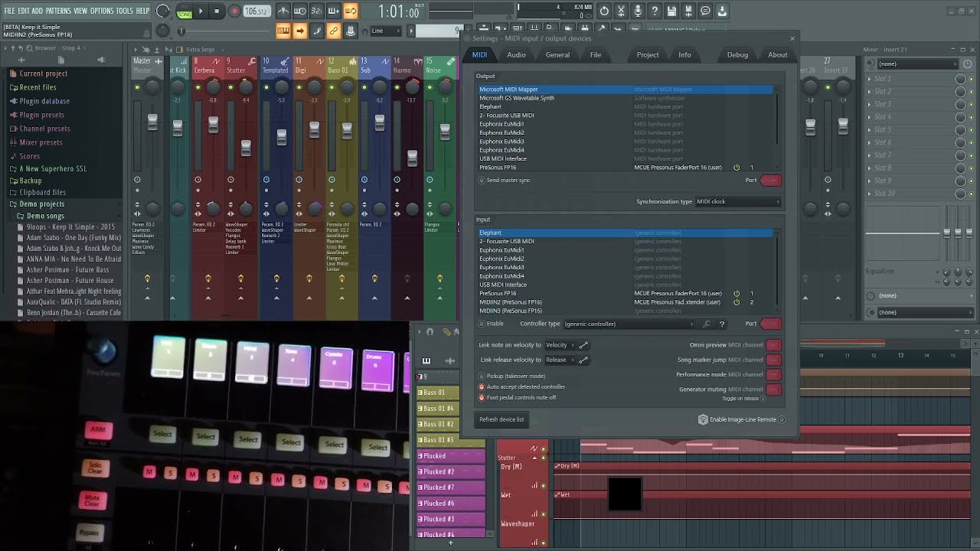Switch to the Debug settings tab
980x551 pixels.
tap(737, 55)
